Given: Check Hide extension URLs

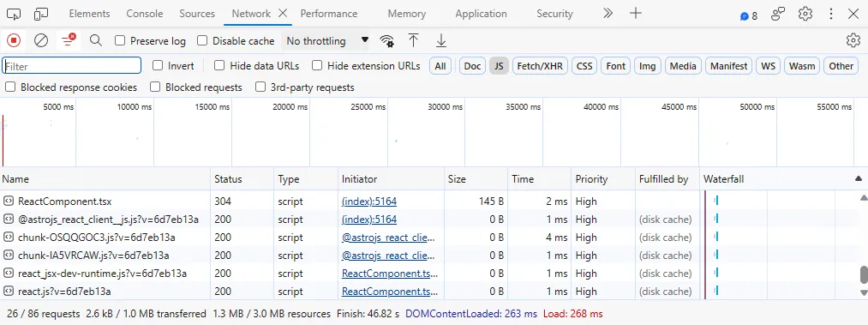Looking at the screenshot, I should pyautogui.click(x=317, y=65).
